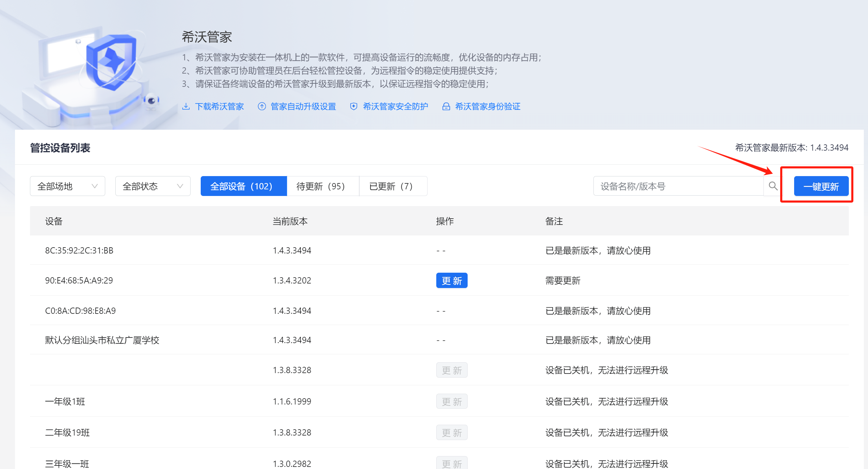Click the disabled 更新 button for 一年级1班
The width and height of the screenshot is (868, 469).
pyautogui.click(x=452, y=401)
